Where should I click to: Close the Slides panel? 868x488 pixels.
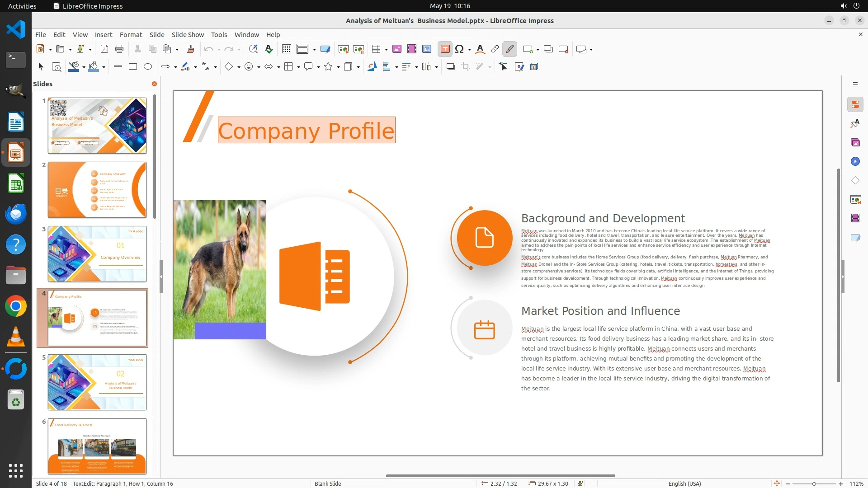tap(154, 84)
